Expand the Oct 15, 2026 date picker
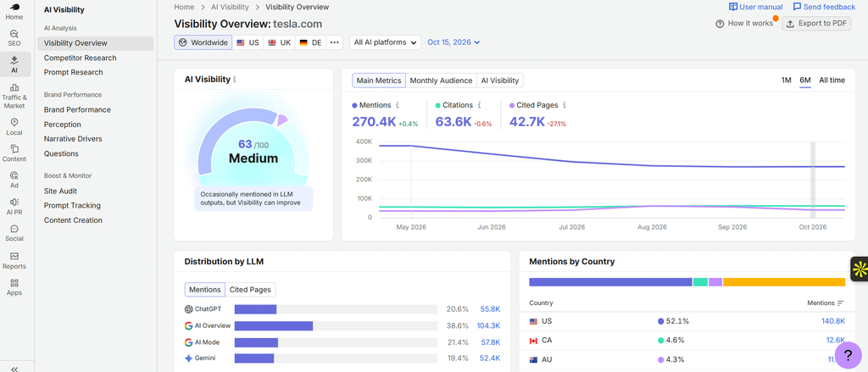The height and width of the screenshot is (372, 868). (453, 42)
